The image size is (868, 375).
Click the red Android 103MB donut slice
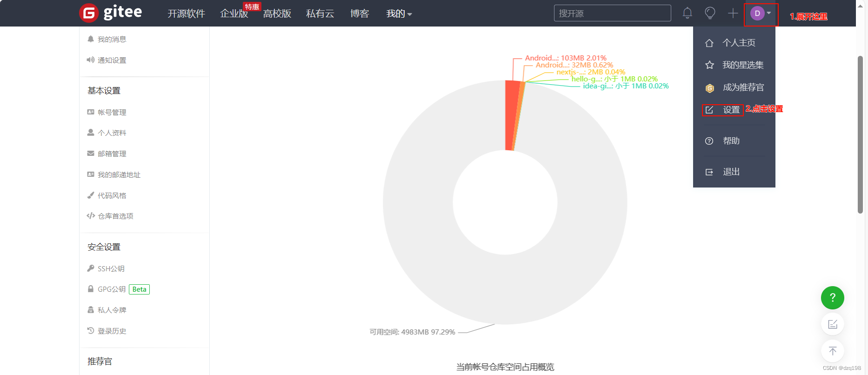[x=511, y=115]
